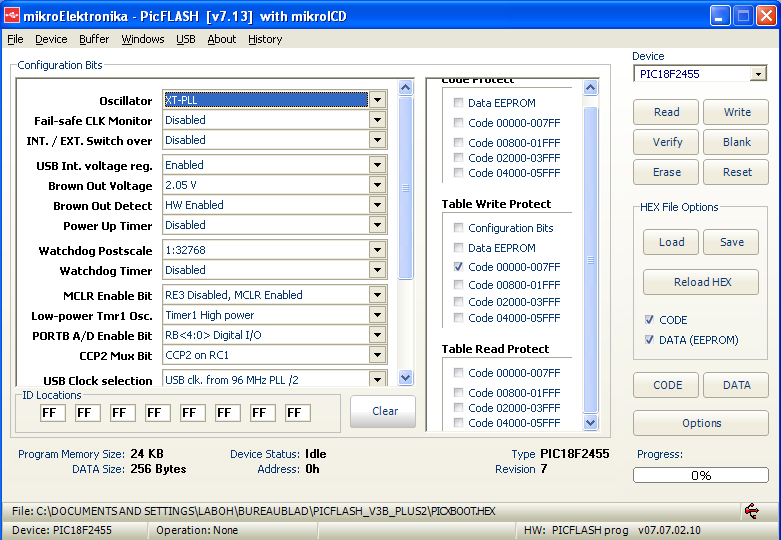Expand the Brown Out Voltage dropdown
The height and width of the screenshot is (540, 781).
tap(377, 185)
